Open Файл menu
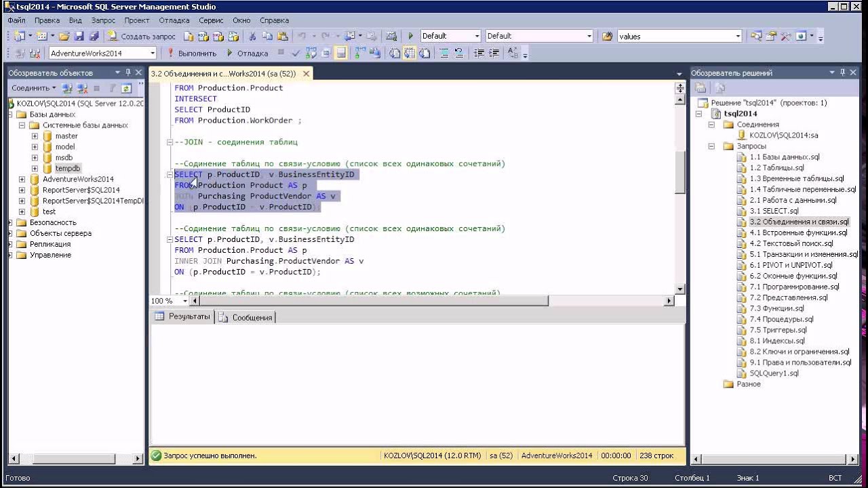Viewport: 868px width, 488px height. click(x=16, y=20)
